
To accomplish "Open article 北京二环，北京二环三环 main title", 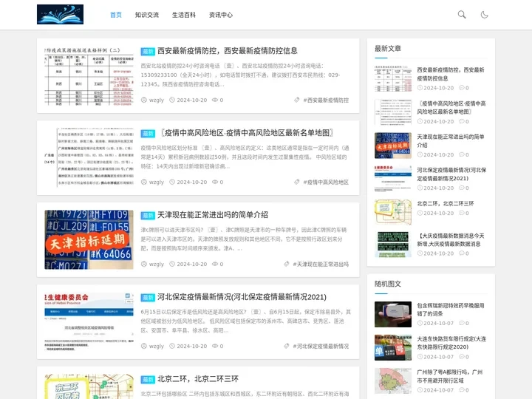I will tap(198, 379).
